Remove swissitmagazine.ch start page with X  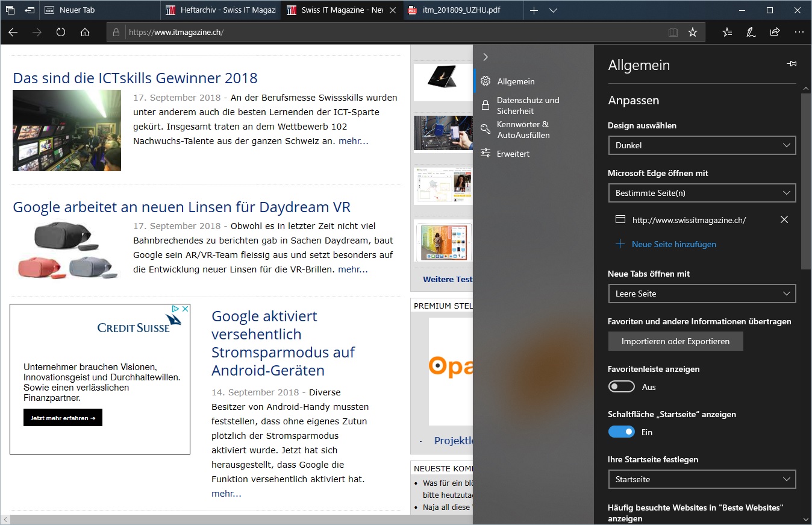[x=784, y=219]
